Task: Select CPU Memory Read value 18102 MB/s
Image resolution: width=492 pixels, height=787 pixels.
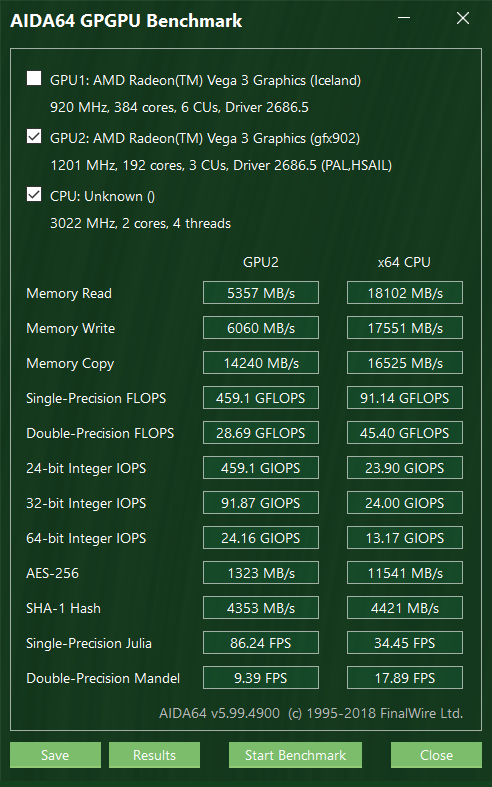Action: tap(405, 293)
